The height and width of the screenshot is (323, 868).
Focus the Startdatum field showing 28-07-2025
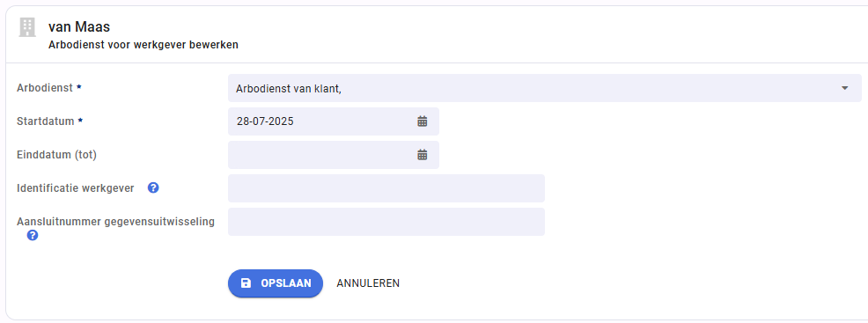[334, 121]
